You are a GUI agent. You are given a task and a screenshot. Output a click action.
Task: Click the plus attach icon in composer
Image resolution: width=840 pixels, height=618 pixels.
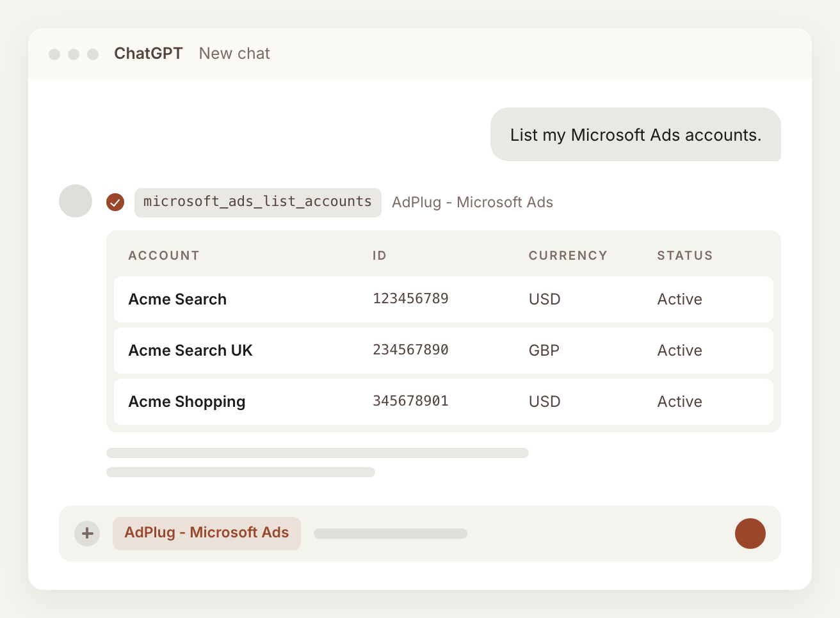87,534
